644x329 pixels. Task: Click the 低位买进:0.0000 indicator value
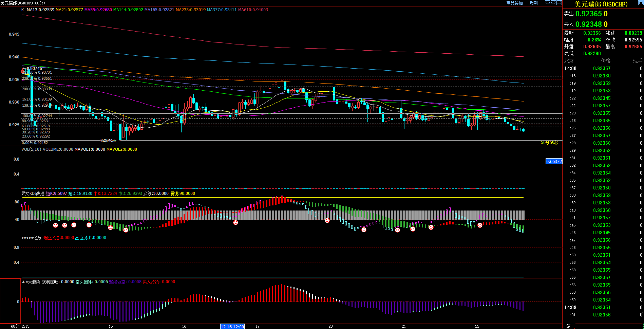pyautogui.click(x=58, y=238)
